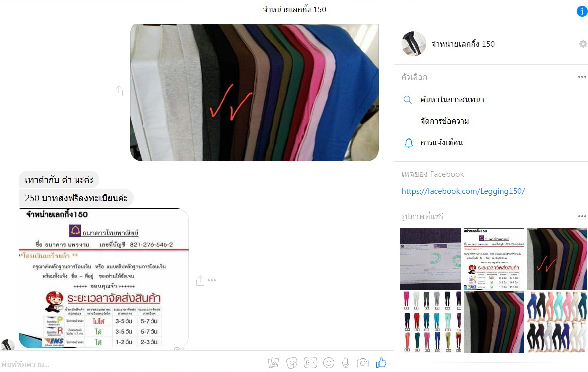Expand the ตัวเลือก section options menu
This screenshot has height=372, width=588.
point(582,77)
